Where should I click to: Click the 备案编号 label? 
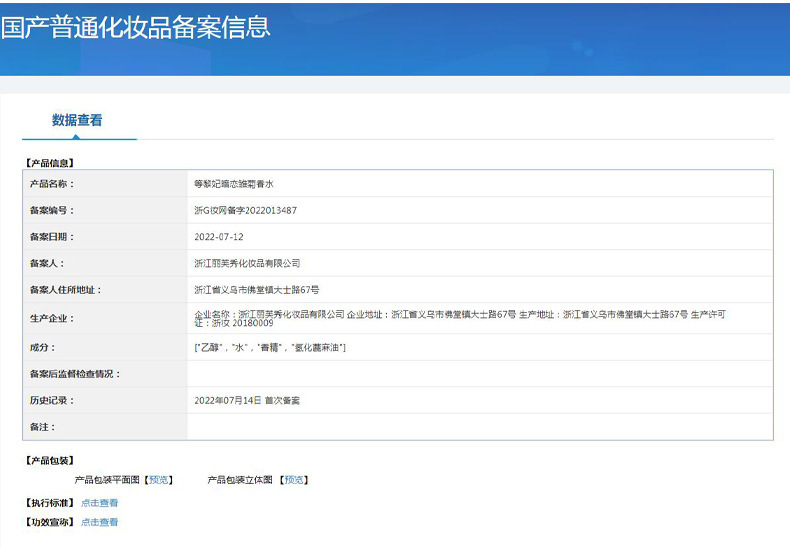click(x=51, y=211)
